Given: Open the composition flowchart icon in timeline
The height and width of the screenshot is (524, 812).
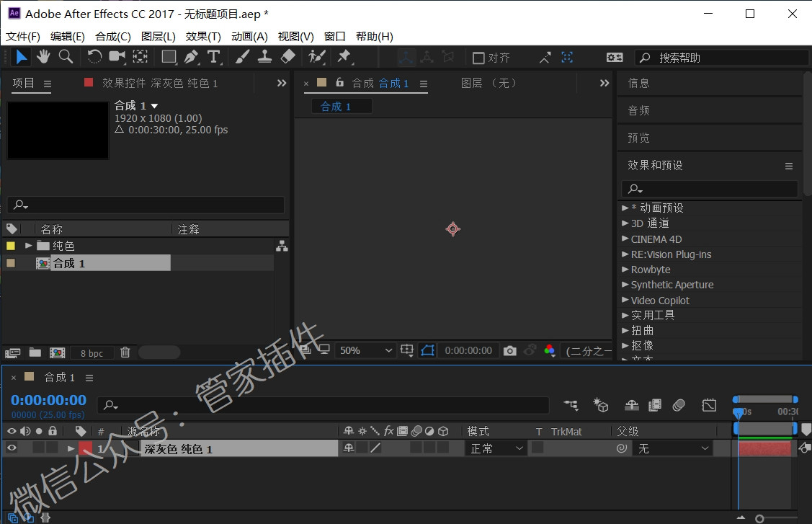Looking at the screenshot, I should [x=571, y=405].
